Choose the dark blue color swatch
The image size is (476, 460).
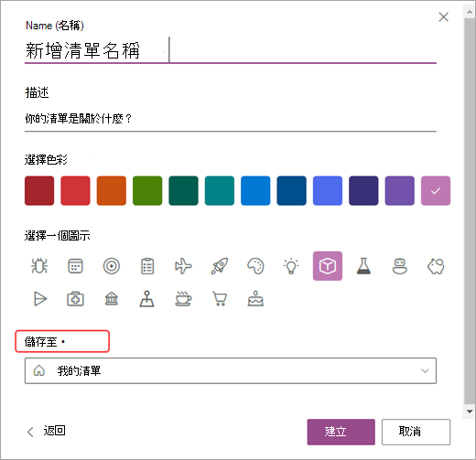coord(291,190)
